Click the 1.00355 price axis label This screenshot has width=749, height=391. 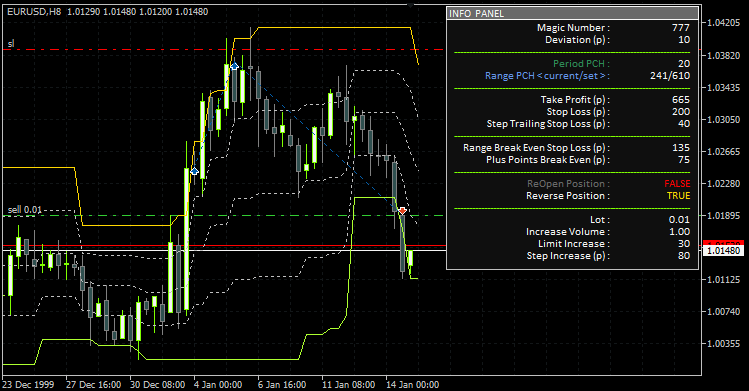724,344
